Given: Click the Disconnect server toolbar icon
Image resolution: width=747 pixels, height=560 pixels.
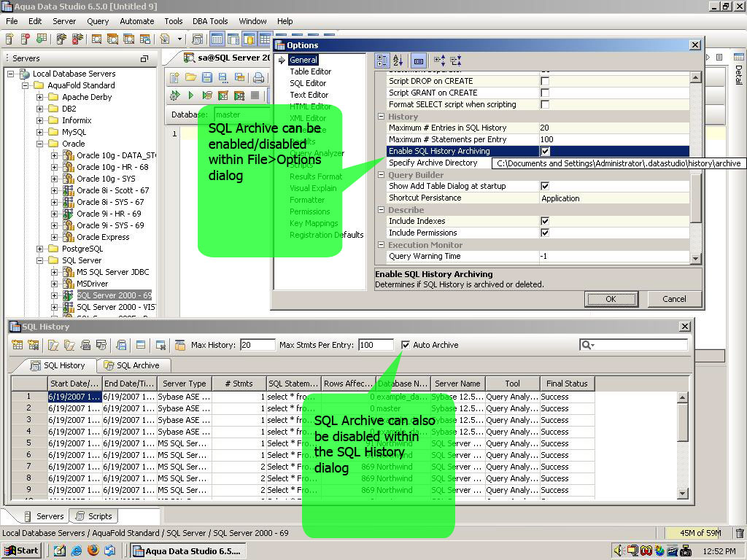Looking at the screenshot, I should [x=77, y=39].
